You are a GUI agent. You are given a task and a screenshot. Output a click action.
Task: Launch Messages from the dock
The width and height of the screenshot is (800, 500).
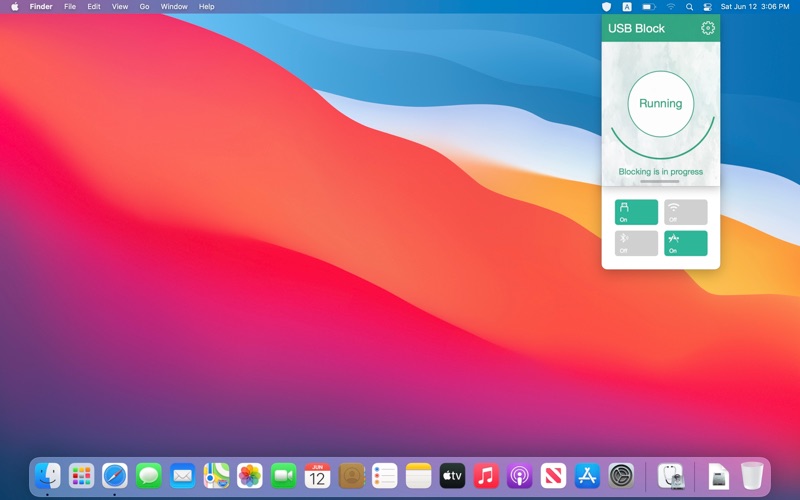click(149, 476)
